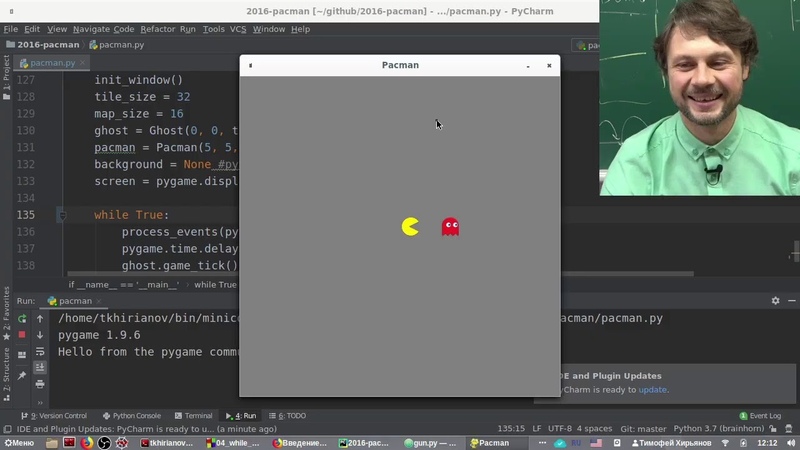Switch to 04_while taskbar window

[x=233, y=443]
